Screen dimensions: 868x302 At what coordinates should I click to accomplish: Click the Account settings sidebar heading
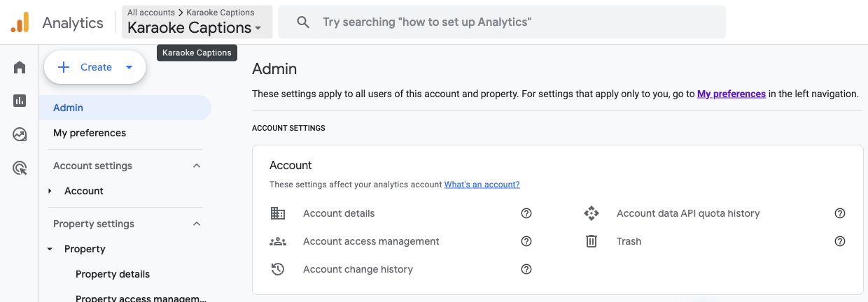92,166
